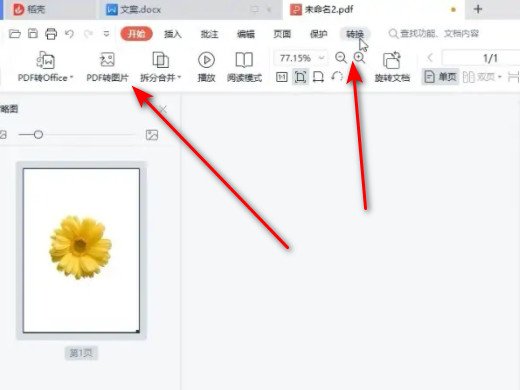Open the 保护 ribbon tab
This screenshot has height=390, width=520.
pyautogui.click(x=318, y=34)
